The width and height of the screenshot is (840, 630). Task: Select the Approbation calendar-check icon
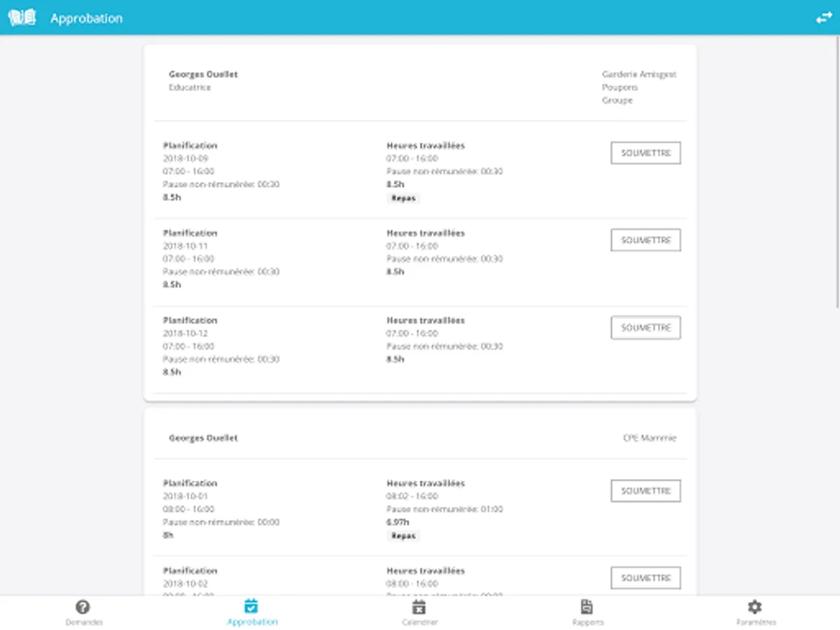click(x=252, y=606)
